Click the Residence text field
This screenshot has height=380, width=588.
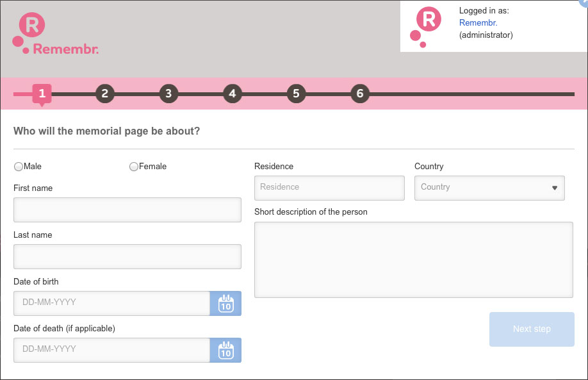point(329,188)
